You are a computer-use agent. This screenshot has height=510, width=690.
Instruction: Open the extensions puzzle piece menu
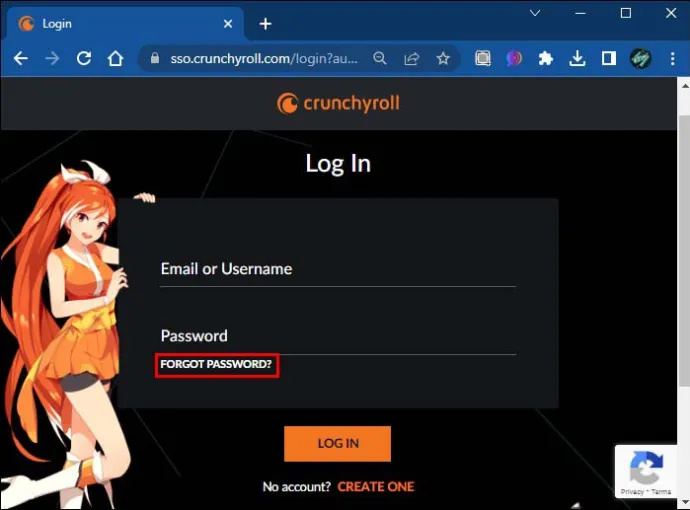pos(546,58)
